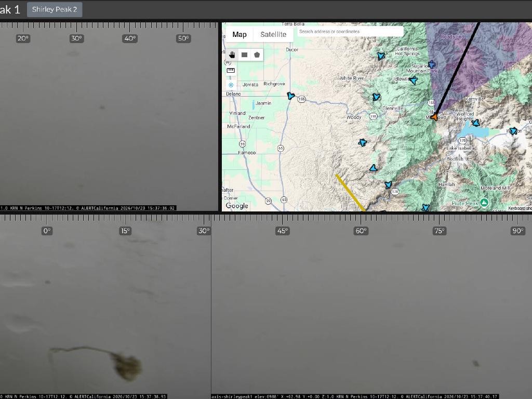Click the Zentner label on the map

coord(257,118)
